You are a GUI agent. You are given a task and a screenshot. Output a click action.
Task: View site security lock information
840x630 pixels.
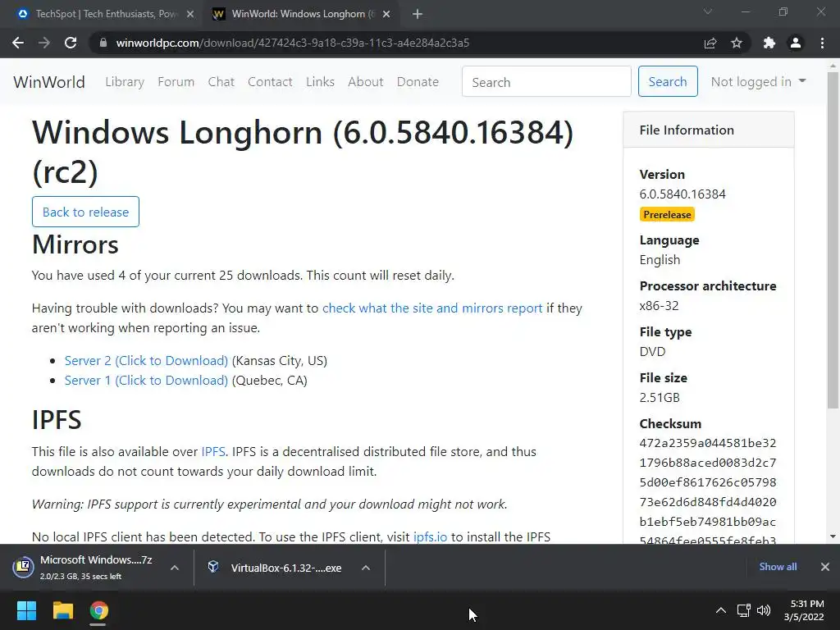103,43
